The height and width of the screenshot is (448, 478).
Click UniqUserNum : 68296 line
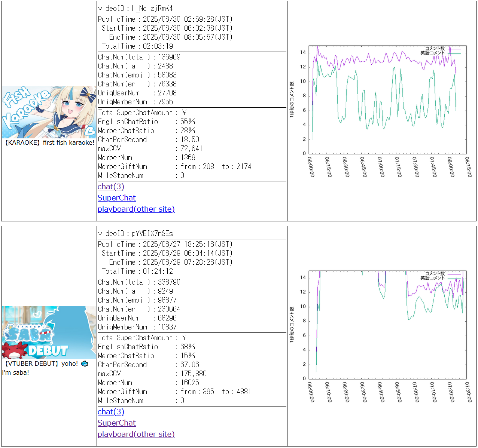[x=137, y=318]
